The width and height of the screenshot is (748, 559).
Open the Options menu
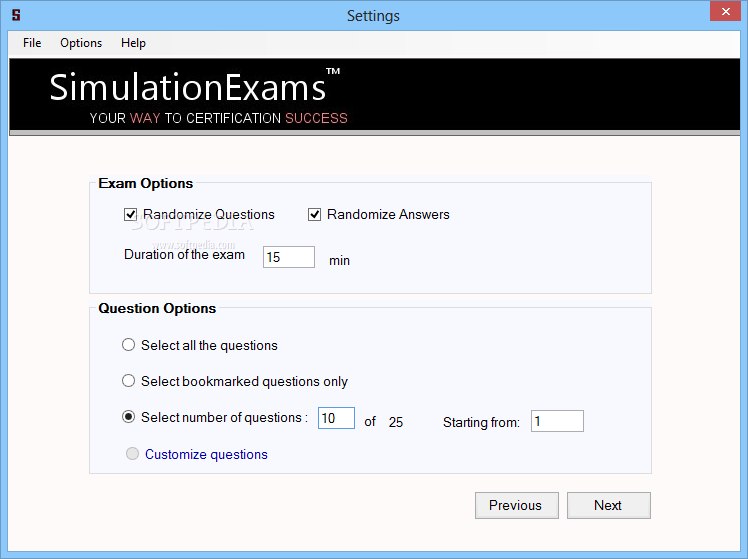click(x=81, y=43)
